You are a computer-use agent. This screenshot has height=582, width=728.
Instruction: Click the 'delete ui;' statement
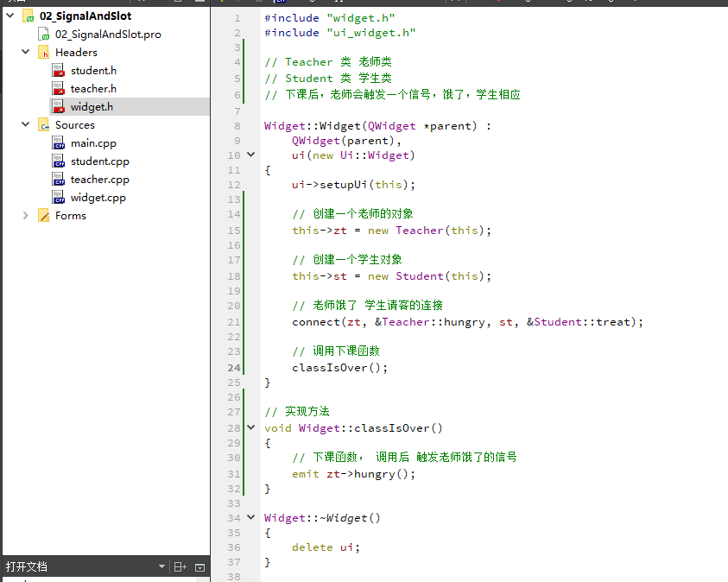click(x=326, y=547)
